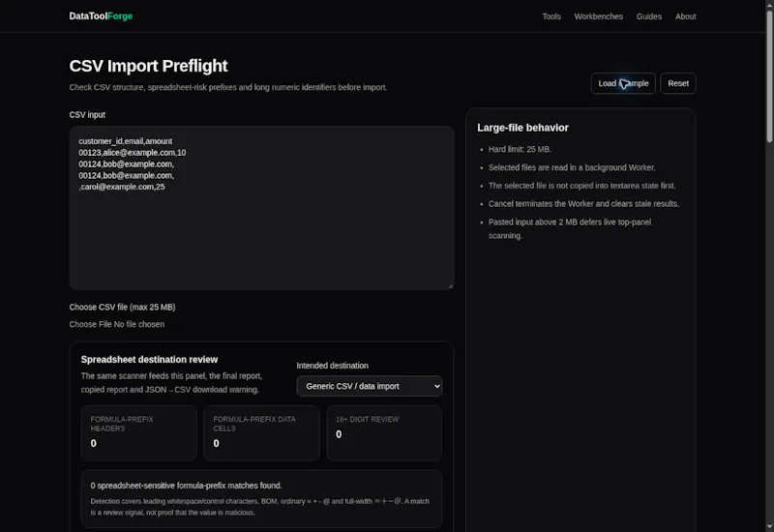
Task: Click the page subtitle about checking CSV structure
Action: 228,87
